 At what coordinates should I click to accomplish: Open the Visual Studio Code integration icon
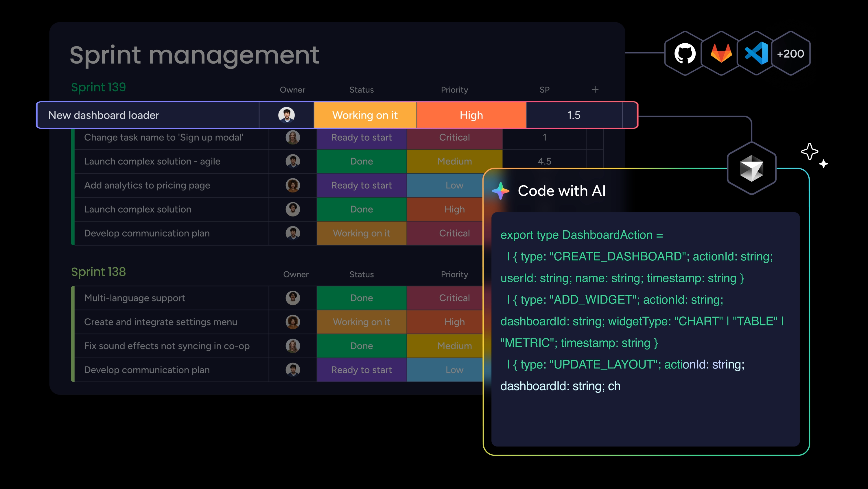[x=756, y=53]
